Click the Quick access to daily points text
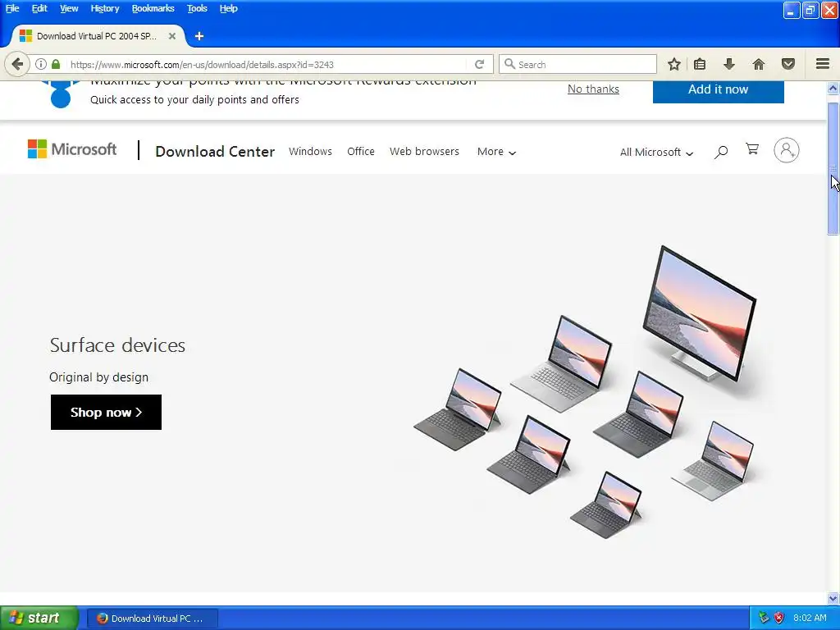This screenshot has width=840, height=630. (194, 99)
